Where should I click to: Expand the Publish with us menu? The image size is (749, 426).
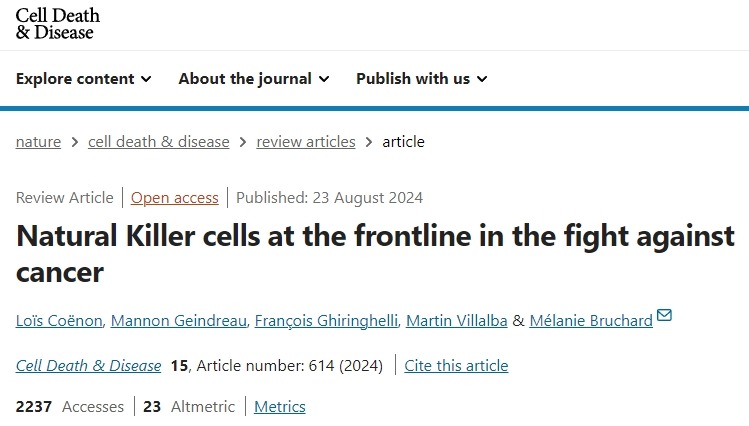click(x=421, y=79)
